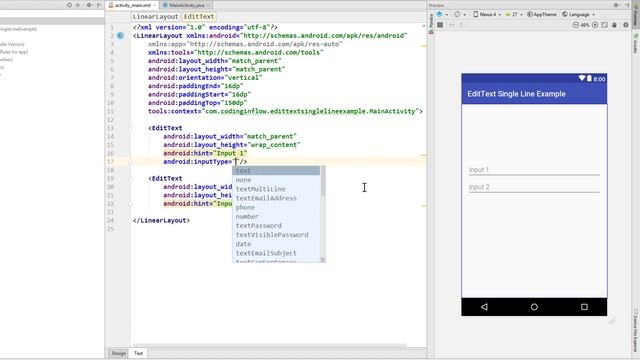Click the zoom to fit screen icon

point(604,25)
